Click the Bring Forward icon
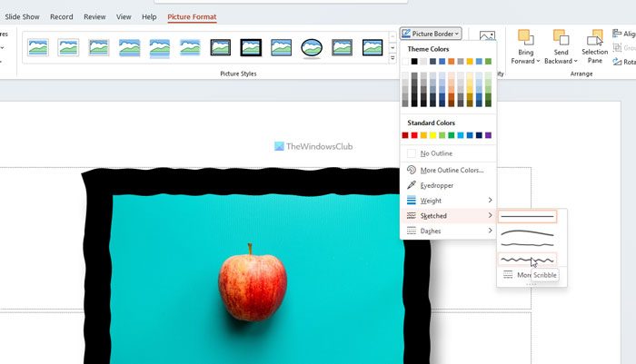This screenshot has height=364, width=636. tap(526, 37)
